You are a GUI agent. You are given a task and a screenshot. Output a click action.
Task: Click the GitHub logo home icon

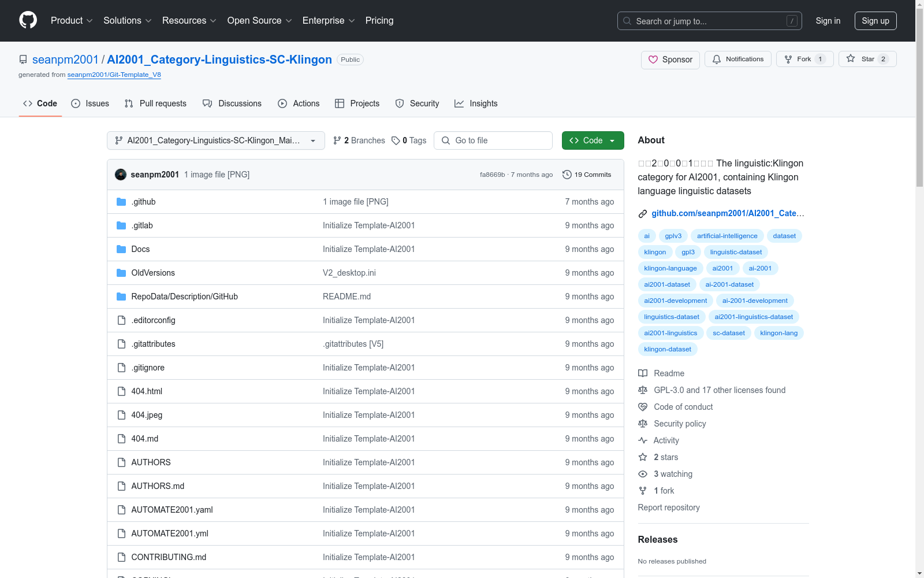tap(28, 20)
